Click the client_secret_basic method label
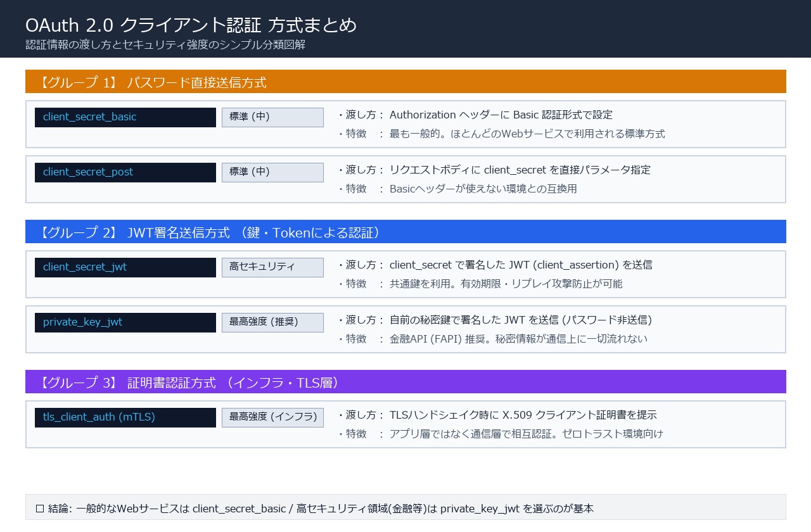 (125, 117)
